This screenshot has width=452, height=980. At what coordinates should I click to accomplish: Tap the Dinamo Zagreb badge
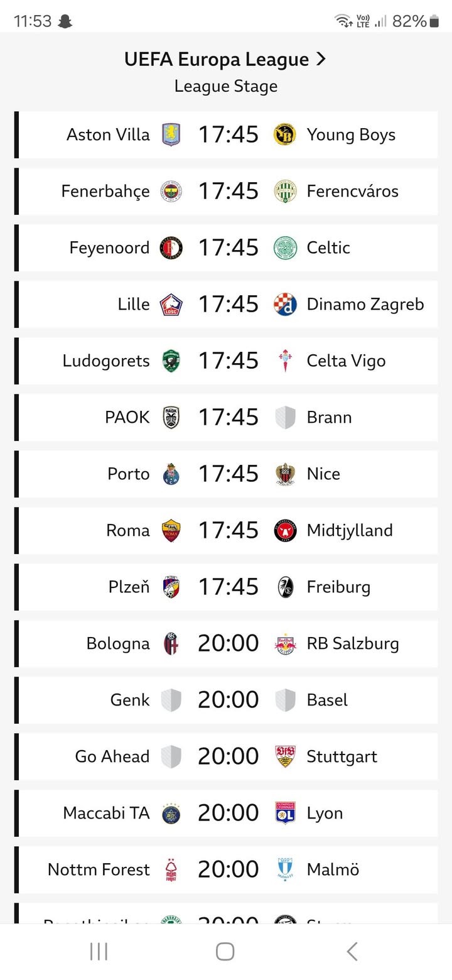285,304
